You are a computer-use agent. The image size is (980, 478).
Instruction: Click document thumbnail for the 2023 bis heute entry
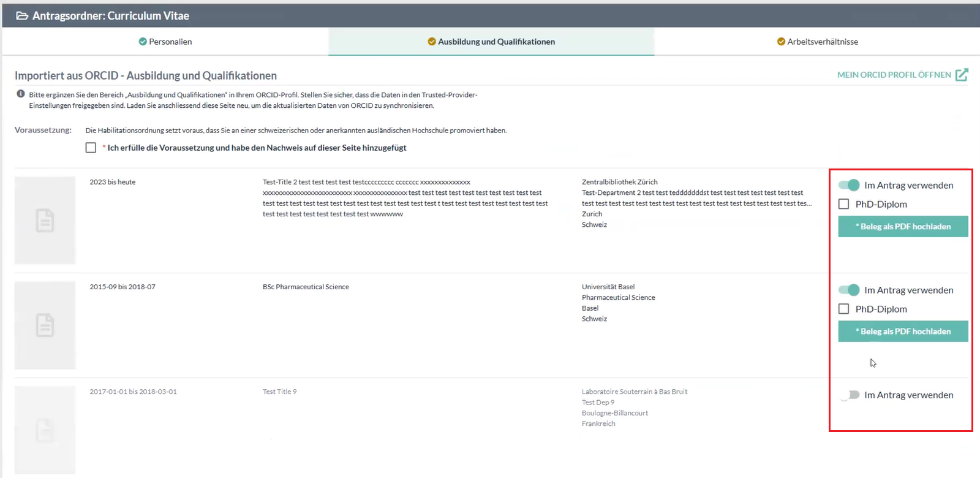(x=45, y=221)
